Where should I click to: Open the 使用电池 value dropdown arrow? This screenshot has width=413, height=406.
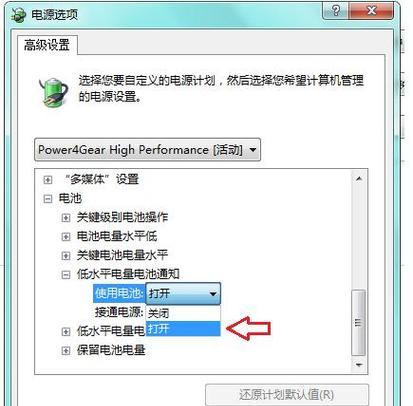(x=212, y=294)
